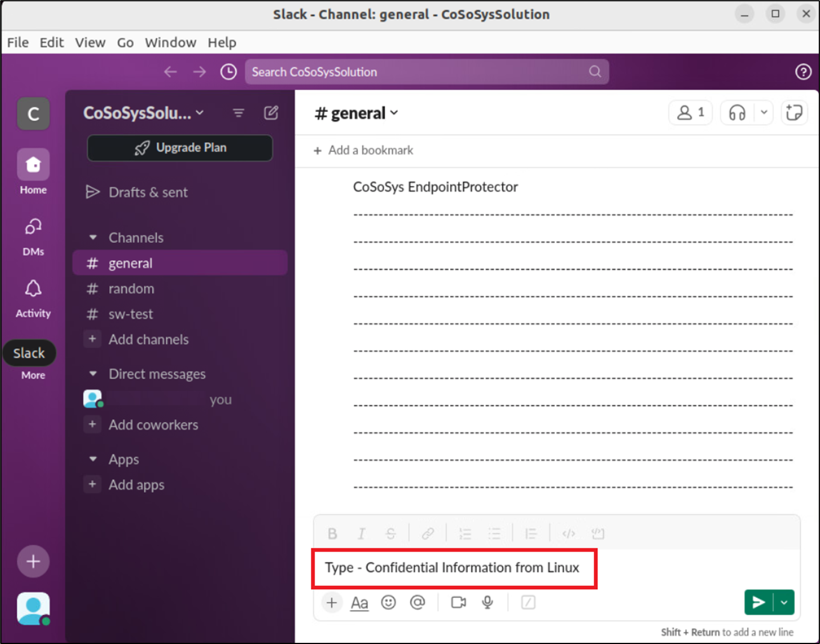Screen dimensions: 820x644
Task: Click Add a bookmark link
Action: [x=364, y=150]
